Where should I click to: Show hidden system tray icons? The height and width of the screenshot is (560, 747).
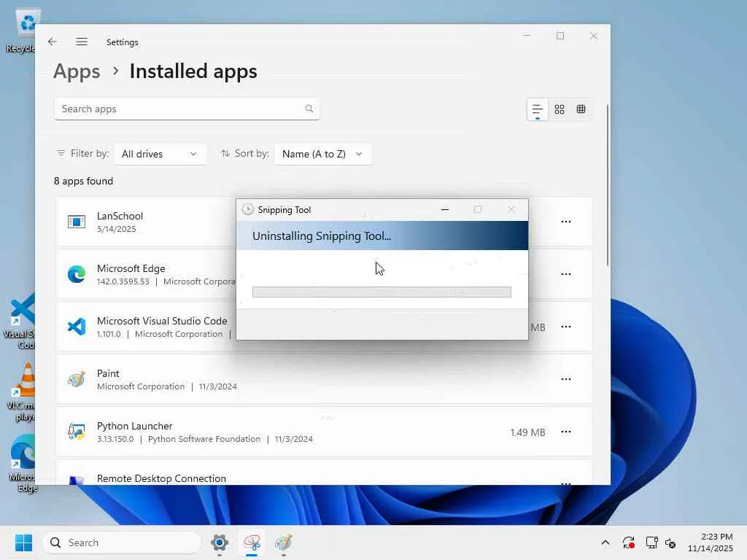tap(605, 542)
